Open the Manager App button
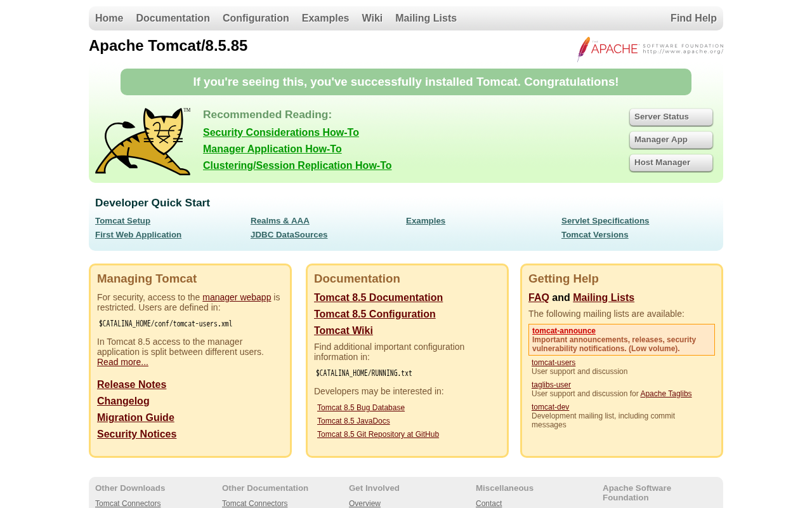 [671, 140]
